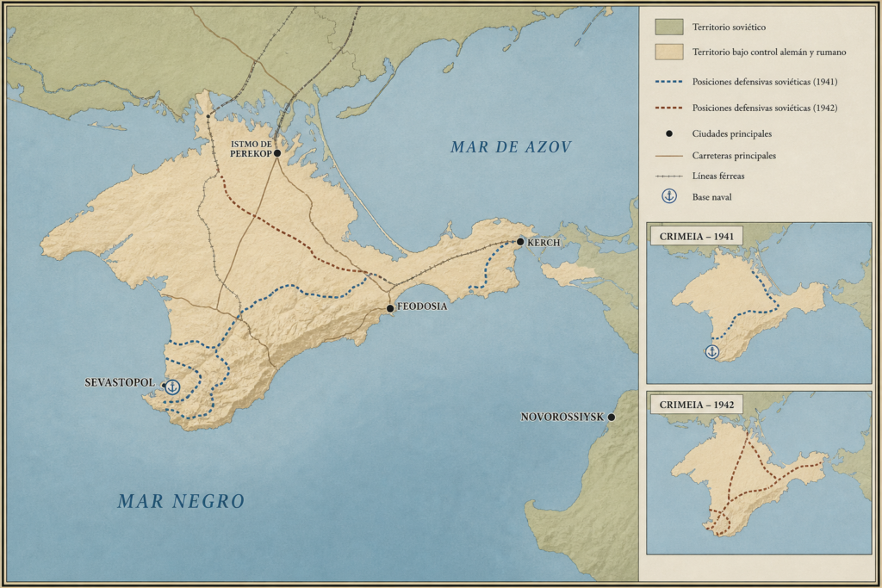Click the FEODOSIA label
The width and height of the screenshot is (882, 588).
click(422, 306)
